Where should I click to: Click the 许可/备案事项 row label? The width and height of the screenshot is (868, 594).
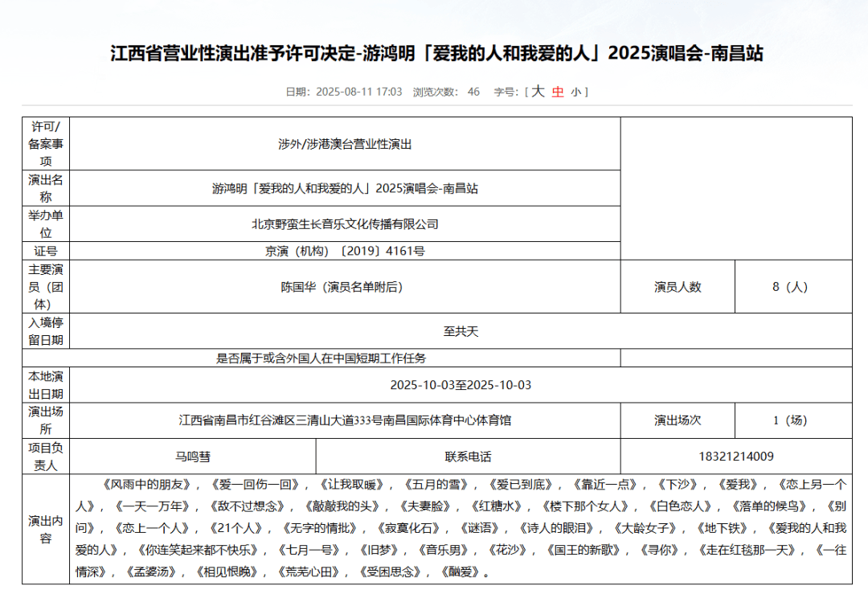click(46, 144)
